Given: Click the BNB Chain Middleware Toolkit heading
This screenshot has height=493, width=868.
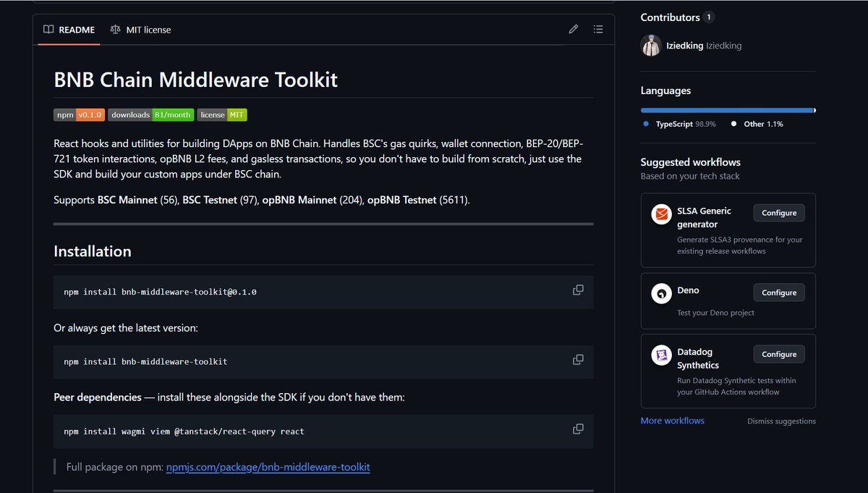Looking at the screenshot, I should point(195,80).
